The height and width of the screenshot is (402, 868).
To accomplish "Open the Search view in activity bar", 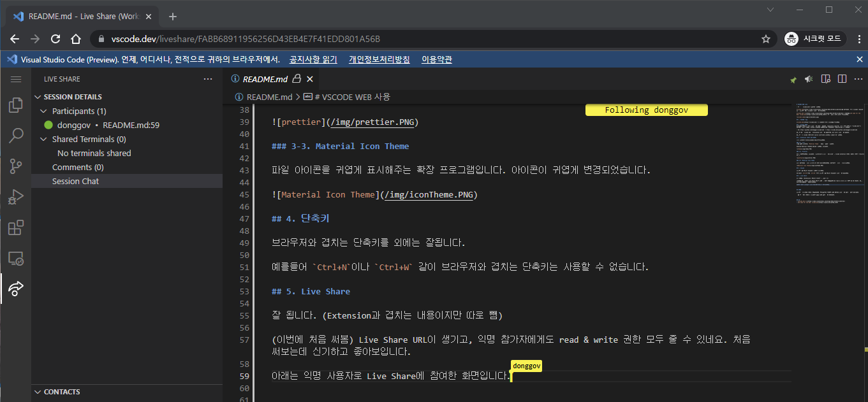I will tap(15, 136).
